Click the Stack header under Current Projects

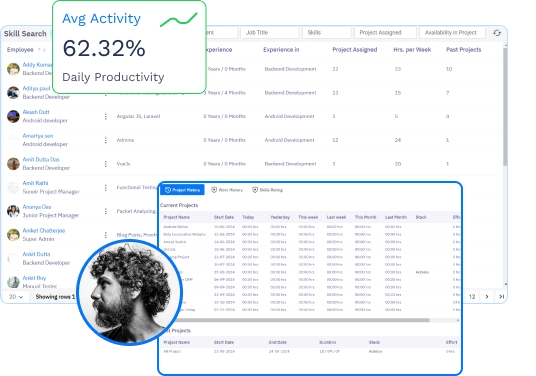point(421,217)
